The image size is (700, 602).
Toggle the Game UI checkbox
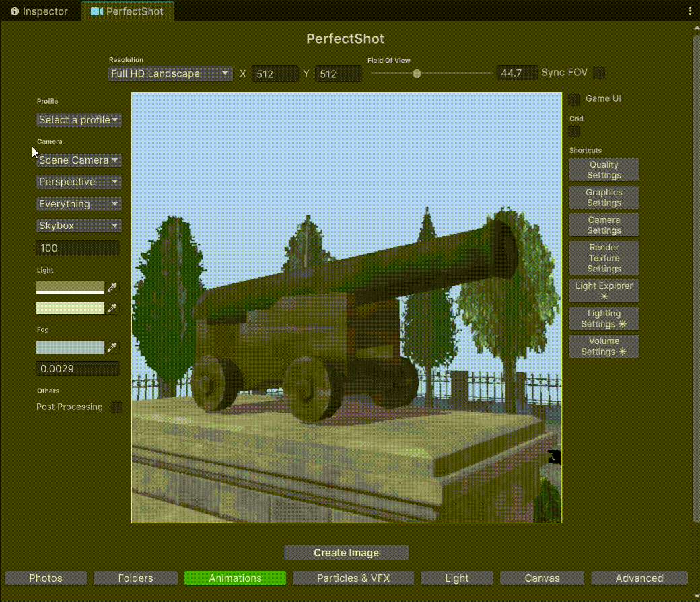574,100
